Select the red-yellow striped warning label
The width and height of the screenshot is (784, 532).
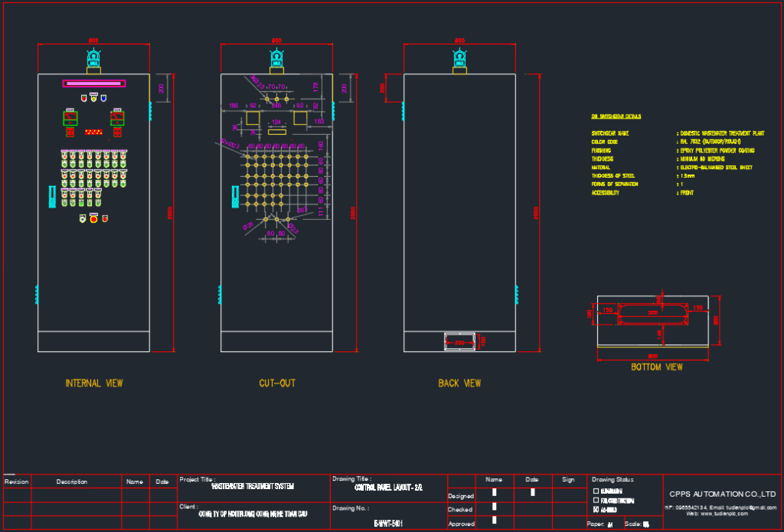coord(94,132)
